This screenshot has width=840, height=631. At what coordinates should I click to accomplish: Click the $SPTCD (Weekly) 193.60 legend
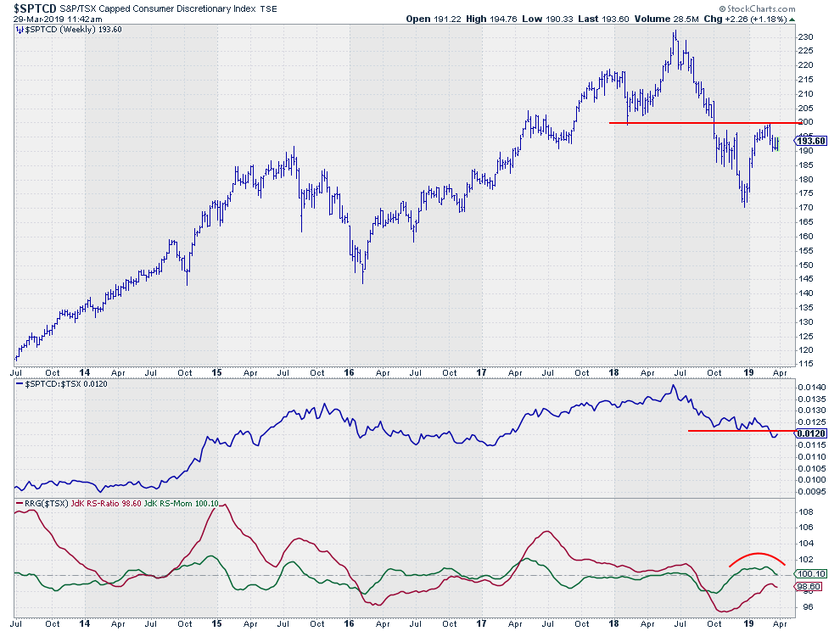(73, 30)
